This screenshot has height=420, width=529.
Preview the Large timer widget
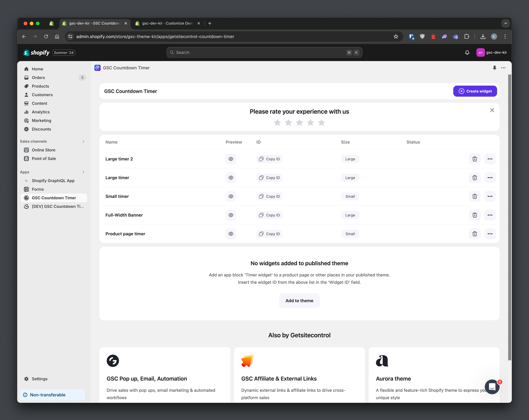pyautogui.click(x=231, y=178)
